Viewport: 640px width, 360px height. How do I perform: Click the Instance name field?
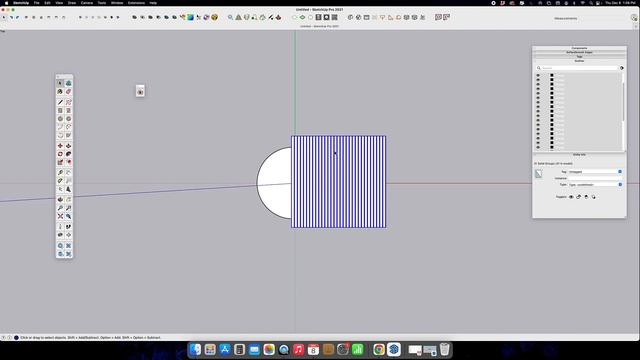594,178
